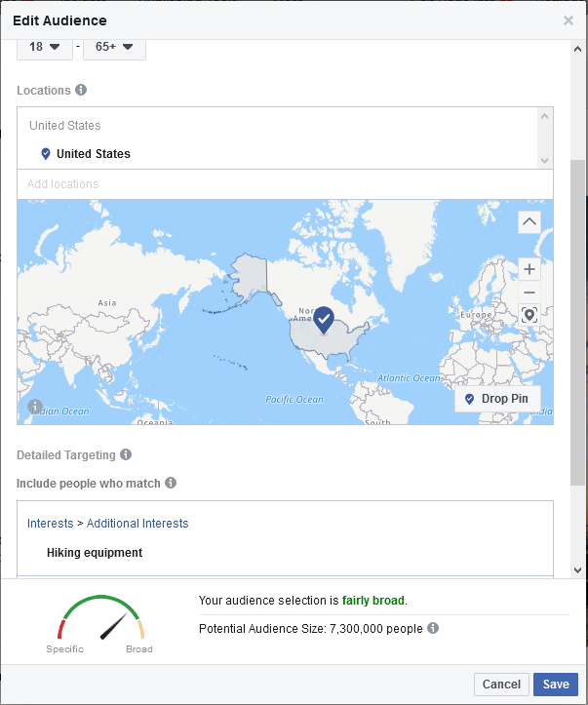The width and height of the screenshot is (588, 705).
Task: Open the Interests breadcrumb link
Action: pos(50,524)
